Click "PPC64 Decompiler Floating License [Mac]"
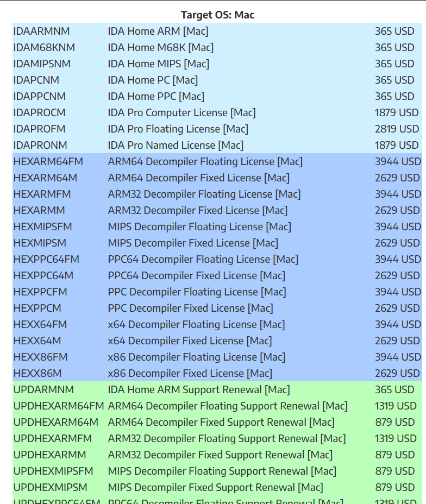The image size is (426, 504). pyautogui.click(x=203, y=259)
